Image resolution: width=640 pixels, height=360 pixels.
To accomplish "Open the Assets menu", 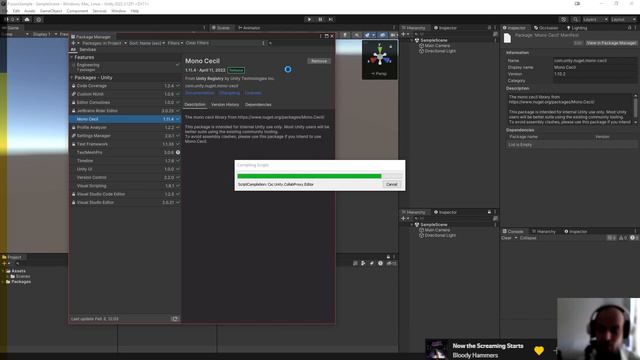I will tap(29, 11).
